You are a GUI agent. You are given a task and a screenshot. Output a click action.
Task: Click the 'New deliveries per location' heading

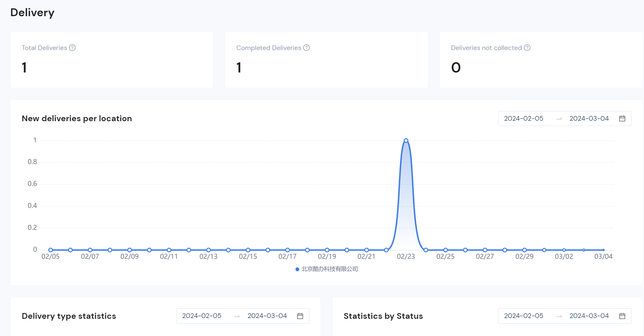tap(77, 119)
